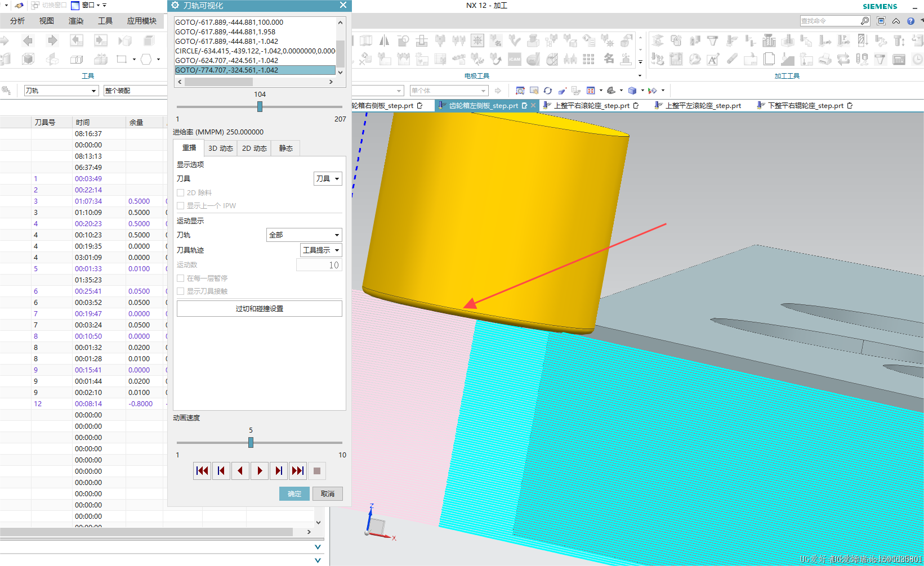The image size is (924, 566).
Task: Switch to 上整平右滚轮座_step.prt tab
Action: click(591, 105)
